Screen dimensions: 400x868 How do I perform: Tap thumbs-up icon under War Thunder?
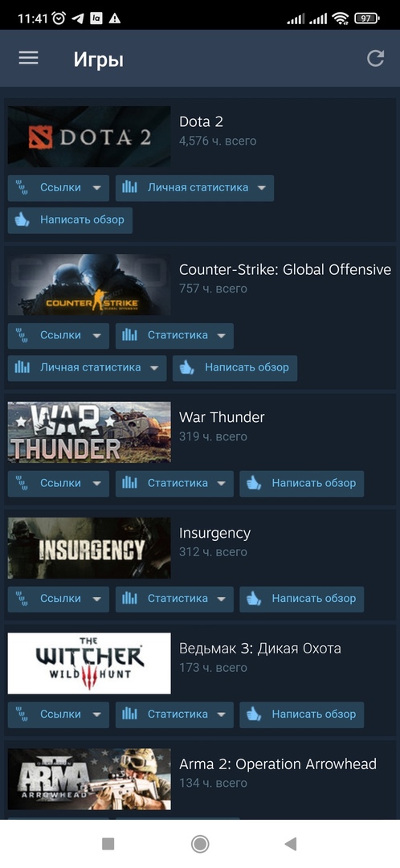click(x=254, y=483)
